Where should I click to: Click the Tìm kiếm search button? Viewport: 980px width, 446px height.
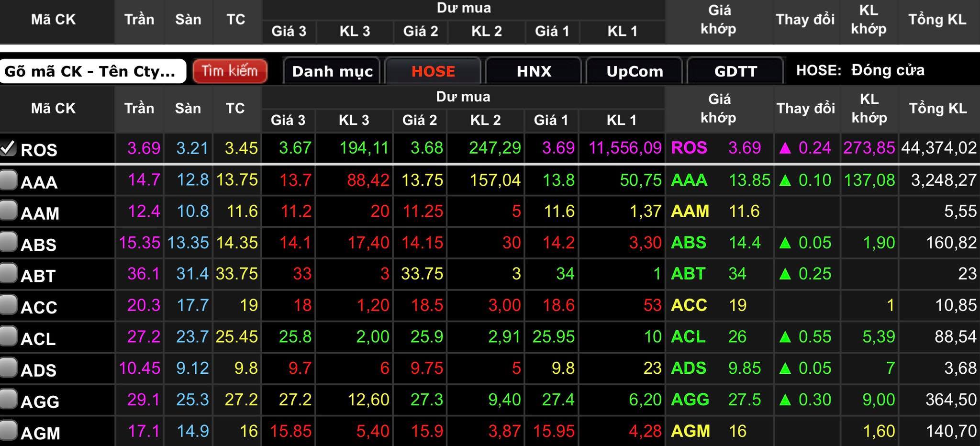(x=230, y=71)
